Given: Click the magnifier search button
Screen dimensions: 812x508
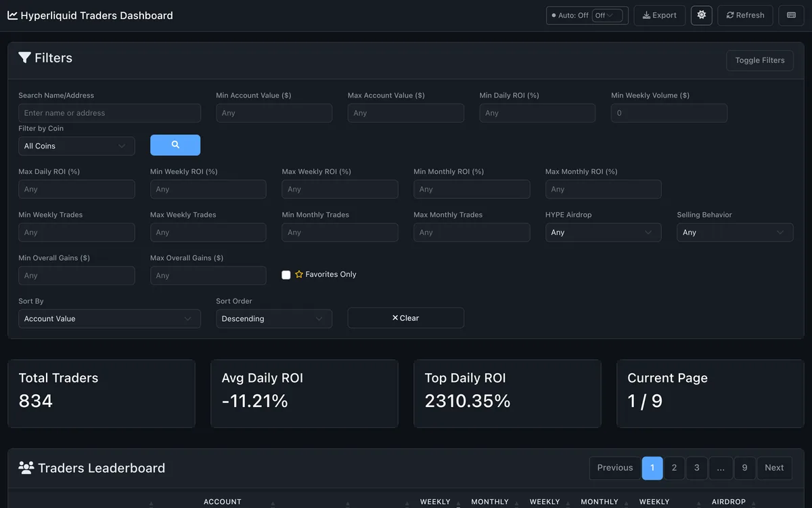Looking at the screenshot, I should point(175,145).
